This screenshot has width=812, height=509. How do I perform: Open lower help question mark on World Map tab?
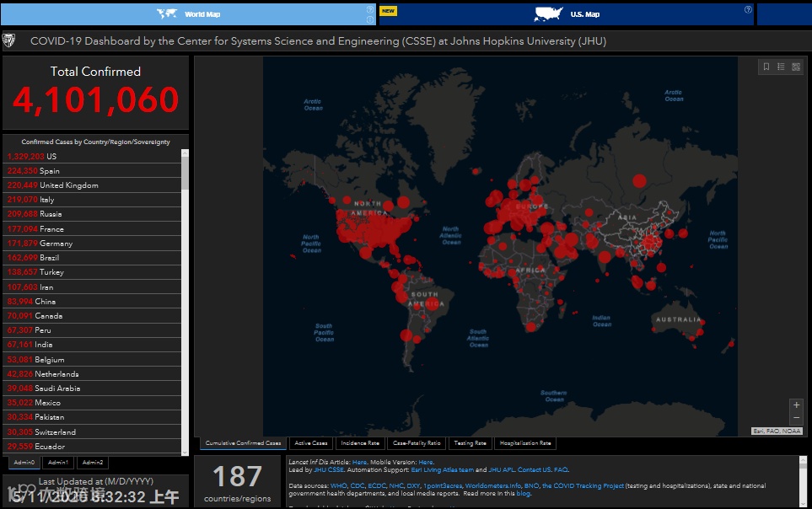pyautogui.click(x=370, y=19)
